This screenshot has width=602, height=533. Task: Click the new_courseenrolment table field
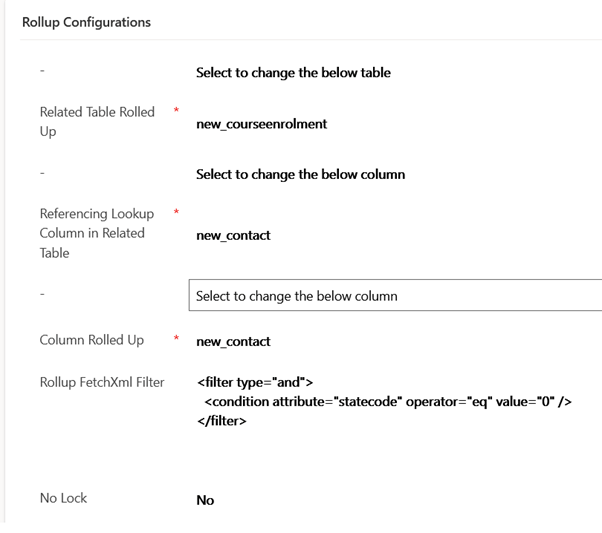262,124
